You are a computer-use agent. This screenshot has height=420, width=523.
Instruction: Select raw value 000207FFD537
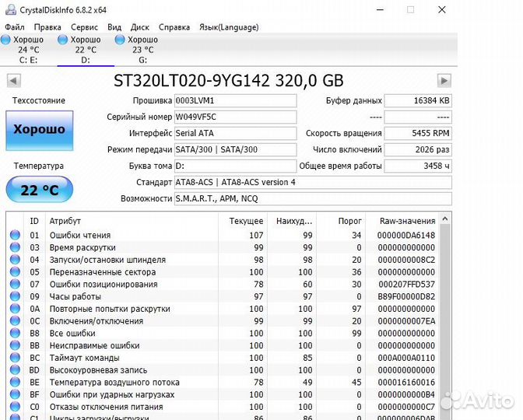pos(406,285)
